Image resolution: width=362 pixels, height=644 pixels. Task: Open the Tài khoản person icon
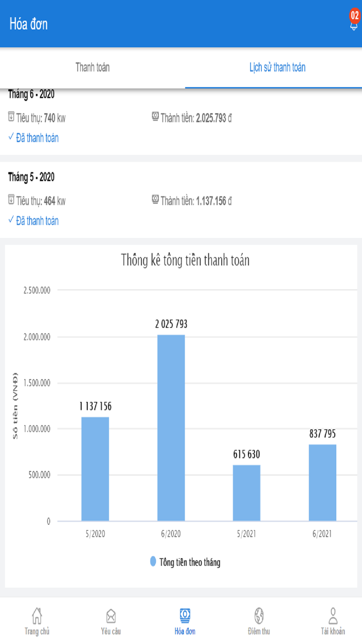coord(333,616)
